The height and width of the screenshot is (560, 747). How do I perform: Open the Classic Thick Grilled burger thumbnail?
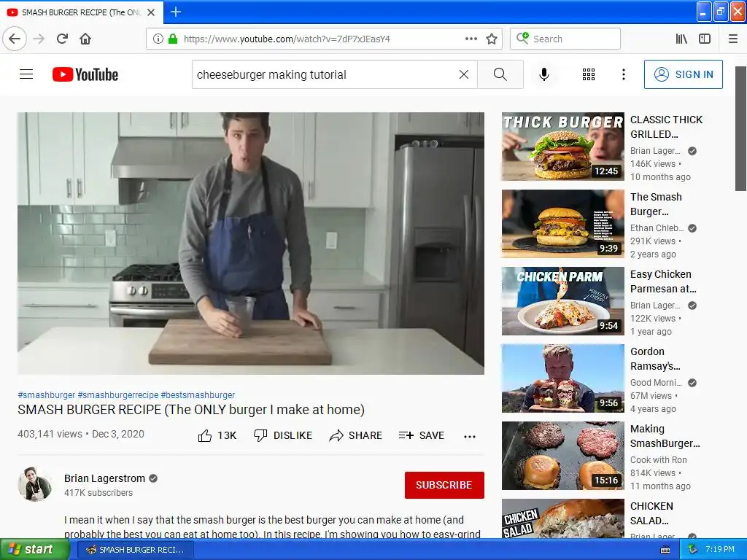point(562,147)
